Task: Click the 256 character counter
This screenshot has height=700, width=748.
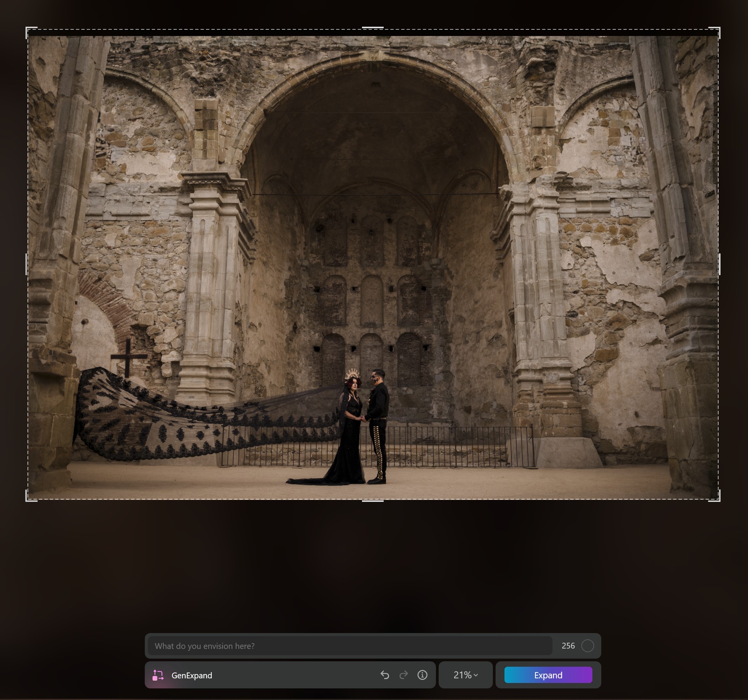Action: point(568,645)
